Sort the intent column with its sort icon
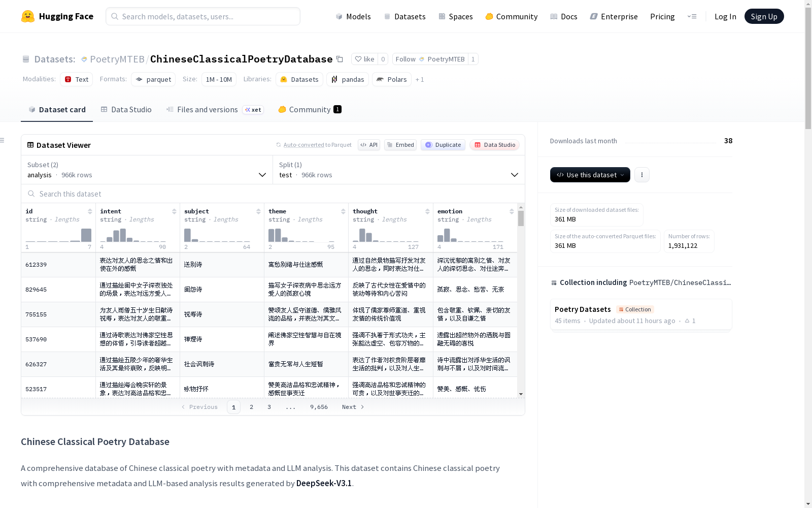Viewport: 812px width, 508px height. point(174,211)
